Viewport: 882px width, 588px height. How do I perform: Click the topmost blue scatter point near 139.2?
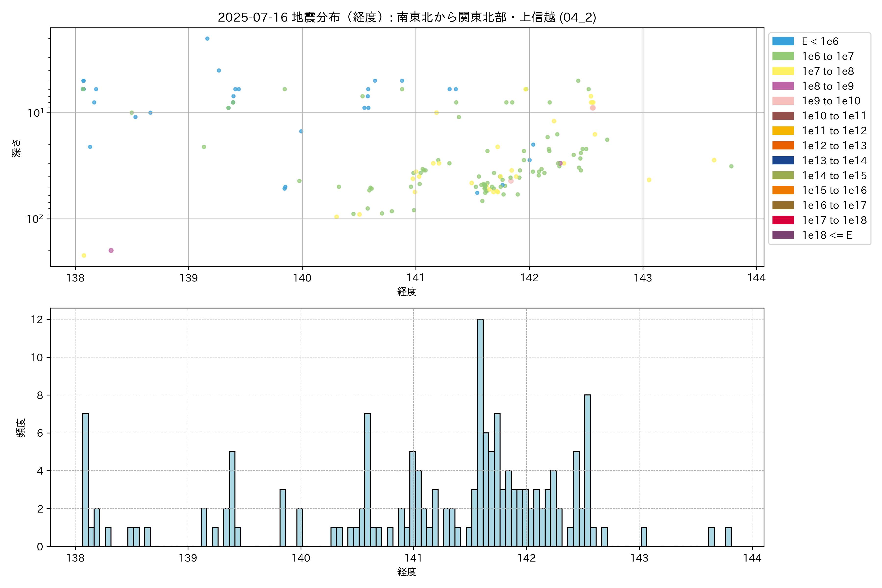tap(207, 39)
